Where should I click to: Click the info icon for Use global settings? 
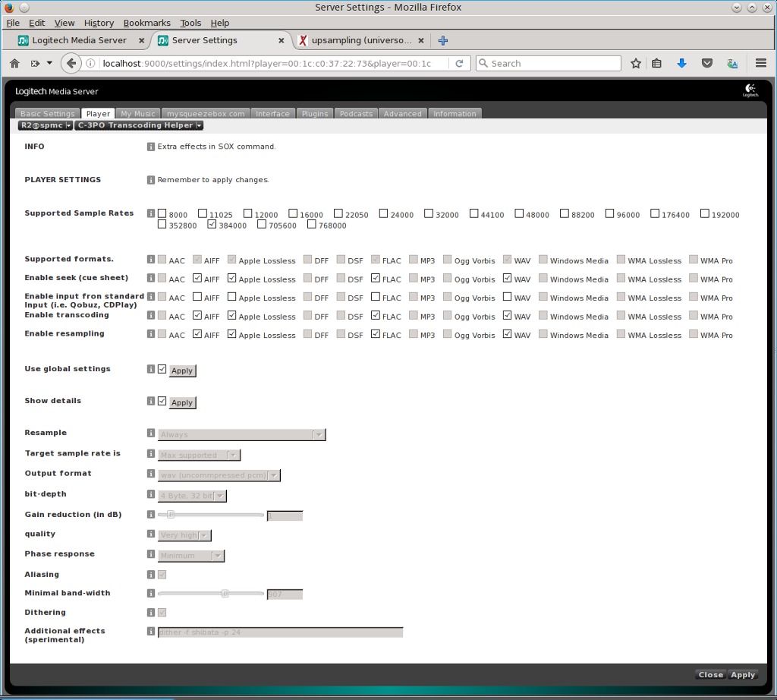[x=151, y=369]
